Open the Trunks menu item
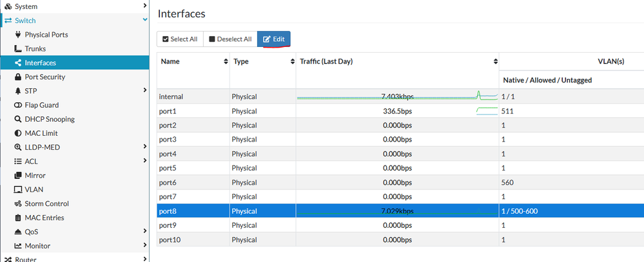 point(35,49)
